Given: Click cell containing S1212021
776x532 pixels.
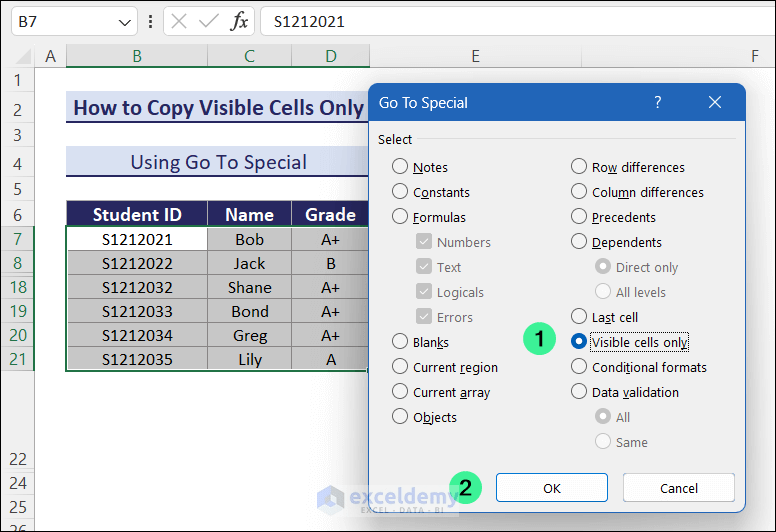Looking at the screenshot, I should point(137,239).
